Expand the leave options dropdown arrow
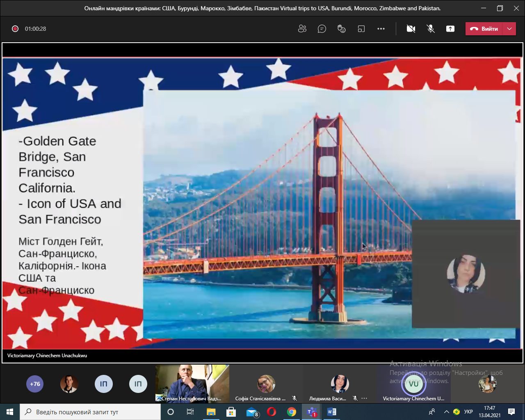Image resolution: width=525 pixels, height=420 pixels. click(509, 29)
